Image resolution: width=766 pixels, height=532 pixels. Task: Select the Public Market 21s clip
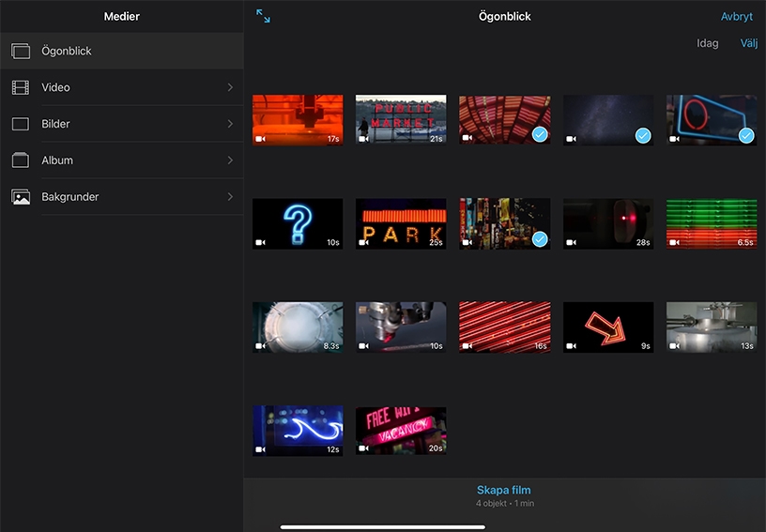(x=401, y=119)
